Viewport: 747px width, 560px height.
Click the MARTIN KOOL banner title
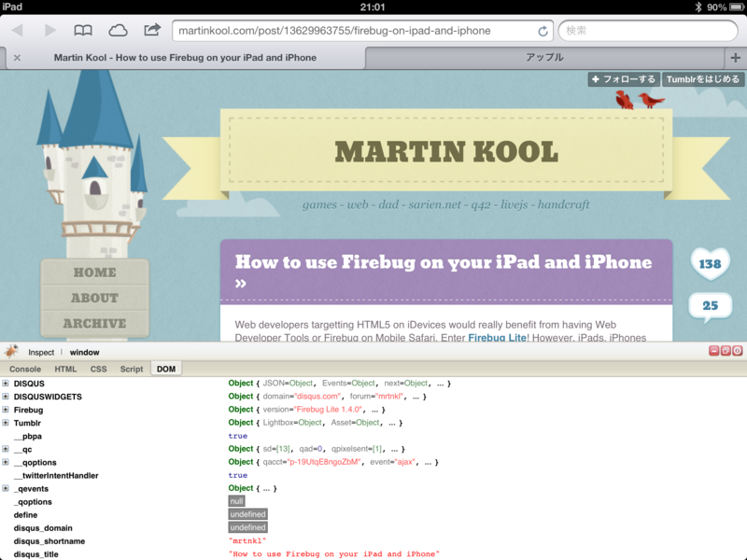[446, 152]
